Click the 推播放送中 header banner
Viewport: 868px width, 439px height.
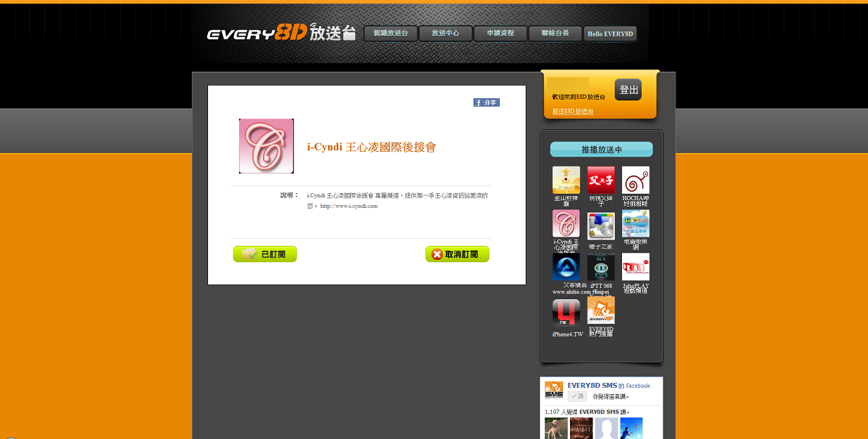click(x=602, y=150)
